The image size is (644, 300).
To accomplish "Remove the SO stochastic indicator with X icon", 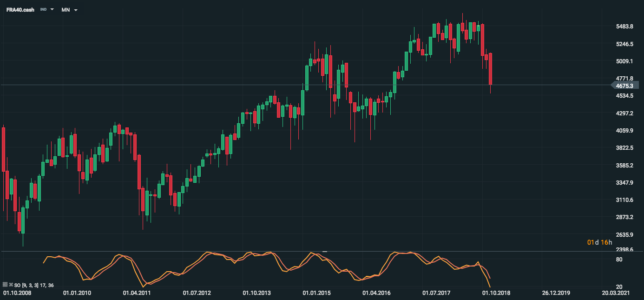I will [11, 284].
